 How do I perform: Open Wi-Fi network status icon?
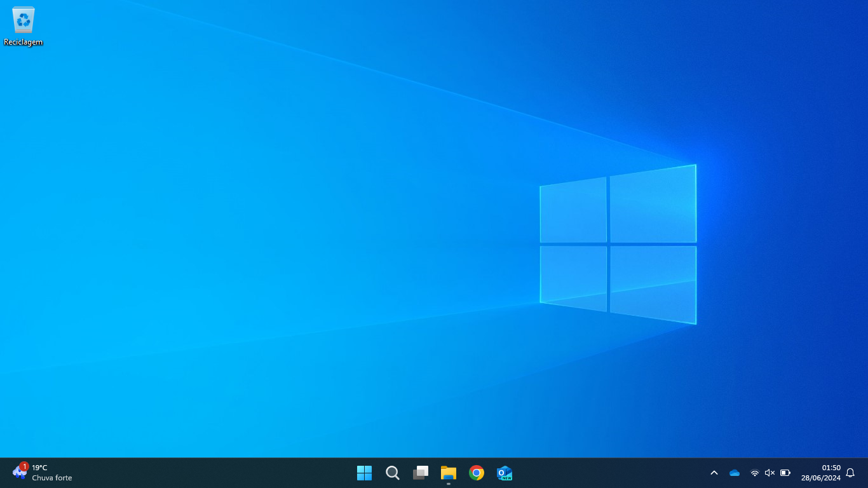(755, 473)
